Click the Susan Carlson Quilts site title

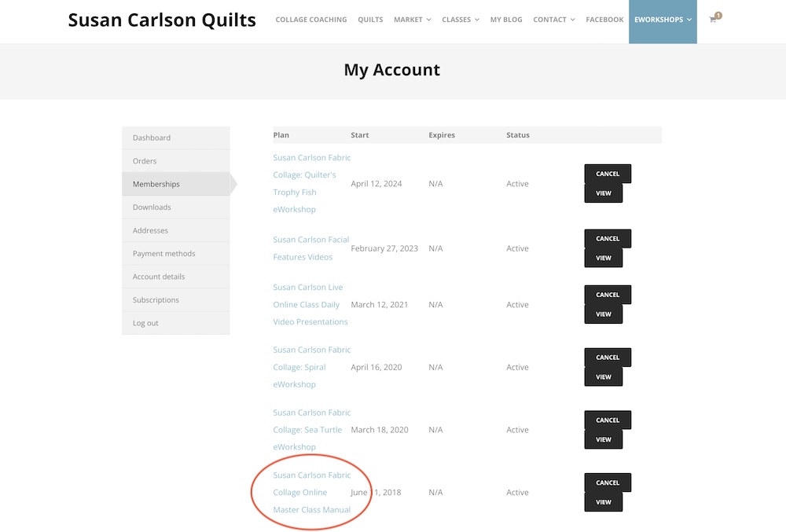coord(162,20)
